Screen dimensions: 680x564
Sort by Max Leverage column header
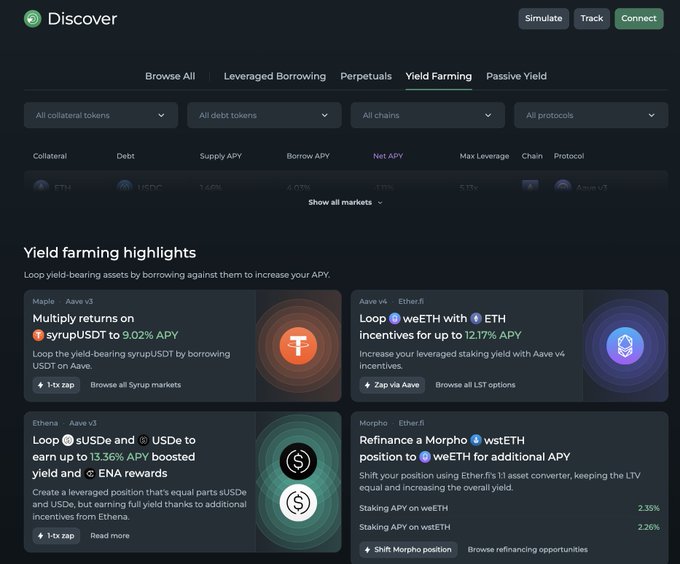(484, 156)
